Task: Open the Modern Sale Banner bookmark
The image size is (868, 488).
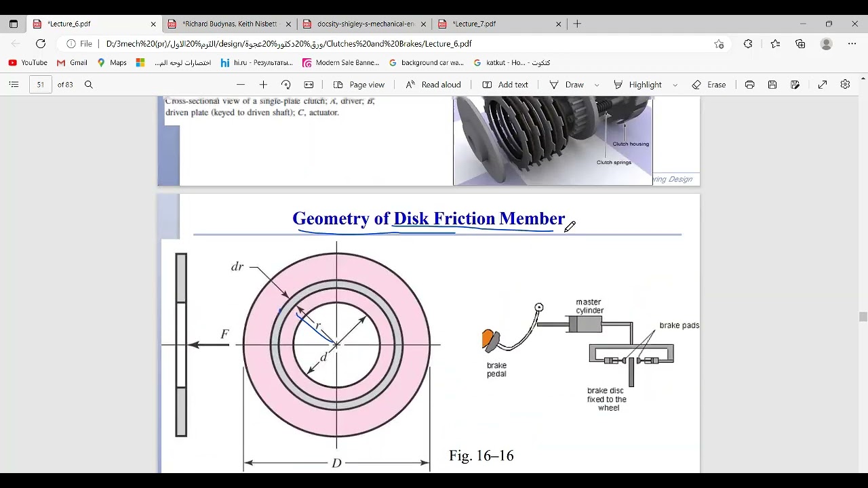Action: 341,62
